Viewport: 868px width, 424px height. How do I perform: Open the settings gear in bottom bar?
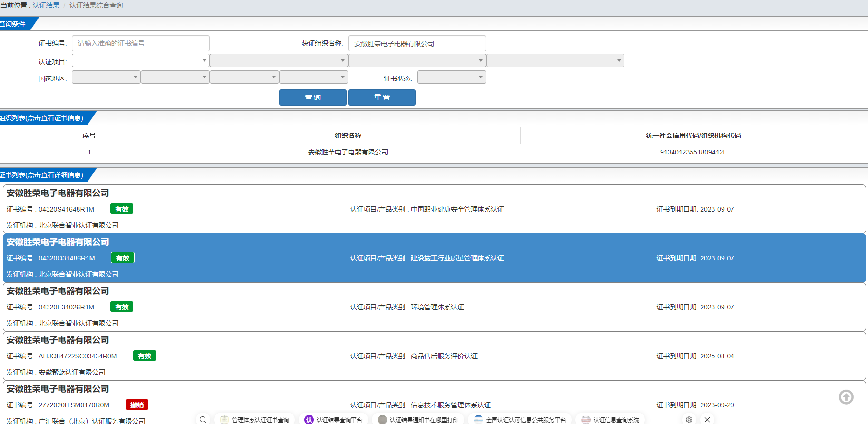coord(689,419)
